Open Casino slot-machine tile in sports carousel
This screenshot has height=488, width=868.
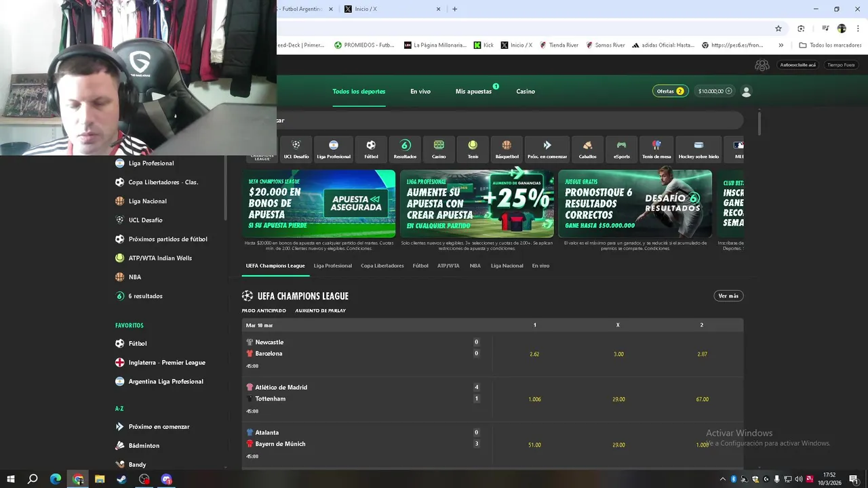pos(439,149)
